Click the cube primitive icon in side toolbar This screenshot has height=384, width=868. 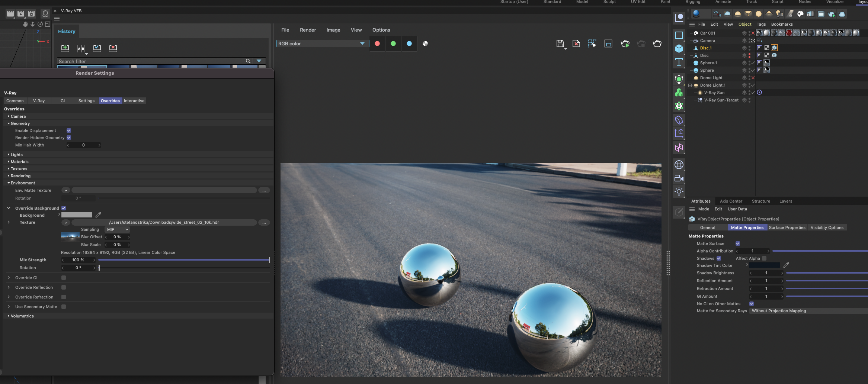(679, 49)
